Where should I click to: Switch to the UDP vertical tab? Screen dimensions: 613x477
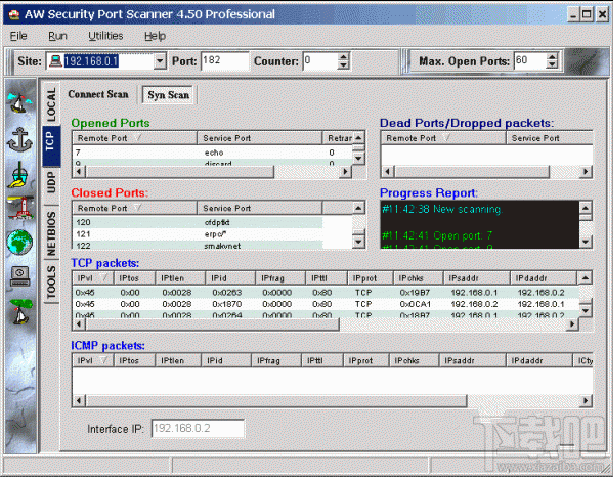51,184
